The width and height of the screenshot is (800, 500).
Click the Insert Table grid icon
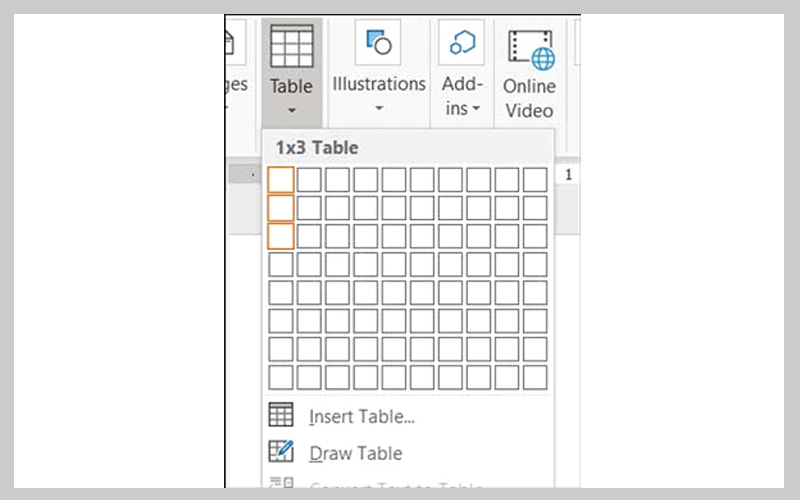[x=281, y=415]
